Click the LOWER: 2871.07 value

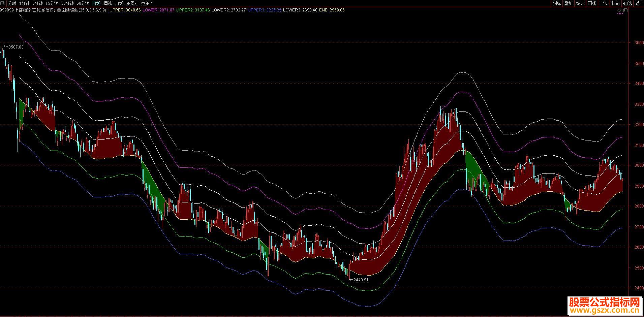coord(158,10)
